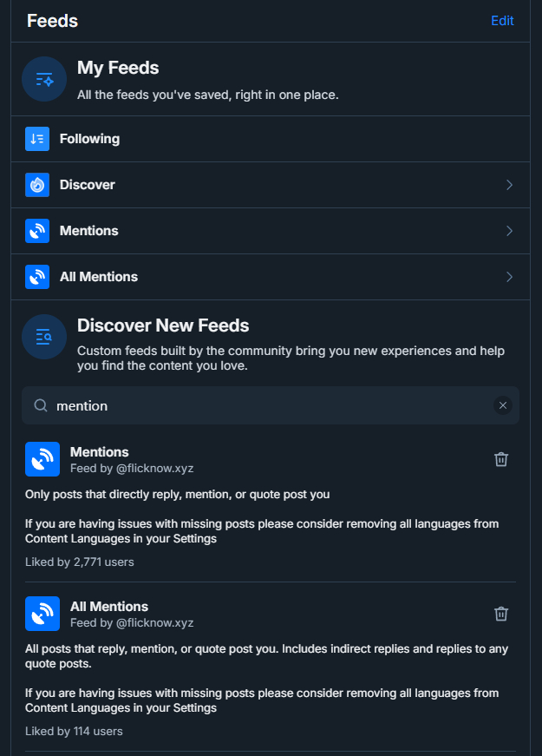Click the Mentions avatar in search results
Viewport: 542px width, 756px height.
click(42, 459)
